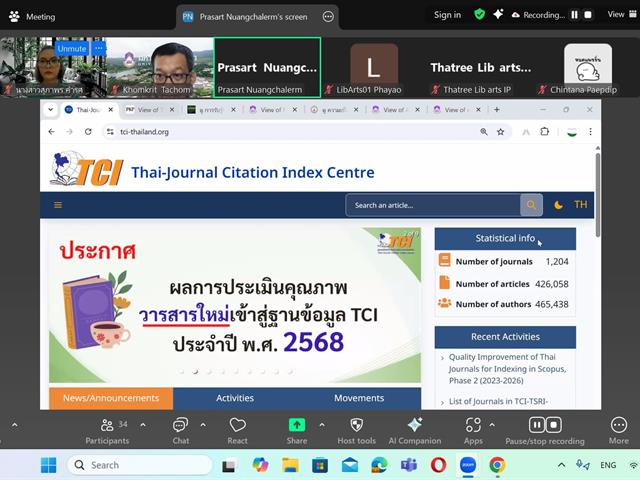The image size is (640, 480).
Task: Click the React heart icon
Action: coord(237,425)
